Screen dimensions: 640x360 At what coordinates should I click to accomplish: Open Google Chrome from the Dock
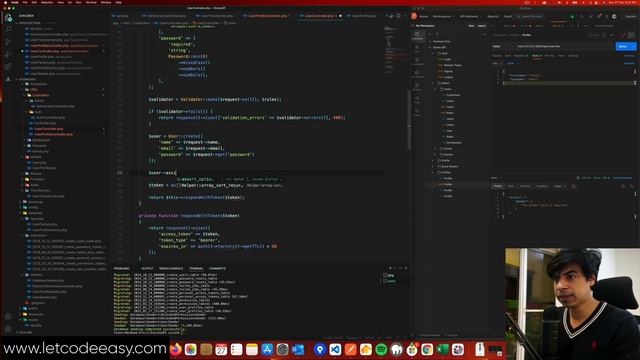coord(427,349)
